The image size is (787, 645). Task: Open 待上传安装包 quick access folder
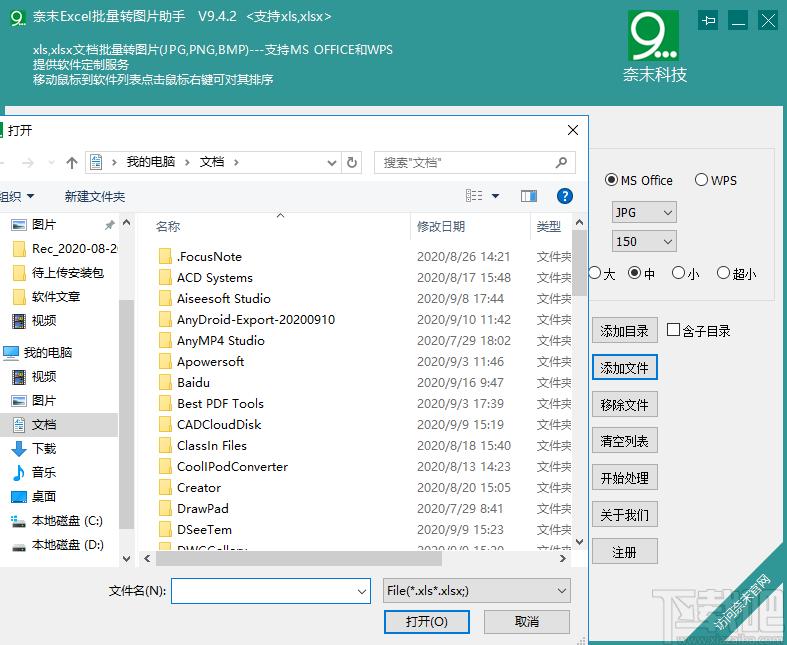point(58,273)
